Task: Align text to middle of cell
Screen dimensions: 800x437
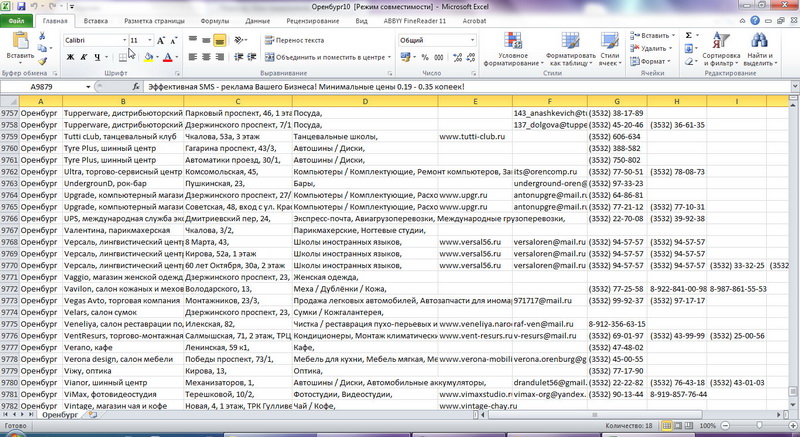Action: [x=206, y=40]
